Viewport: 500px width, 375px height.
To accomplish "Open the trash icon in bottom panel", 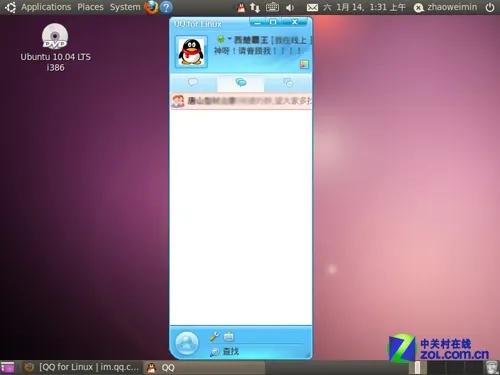I will [492, 367].
